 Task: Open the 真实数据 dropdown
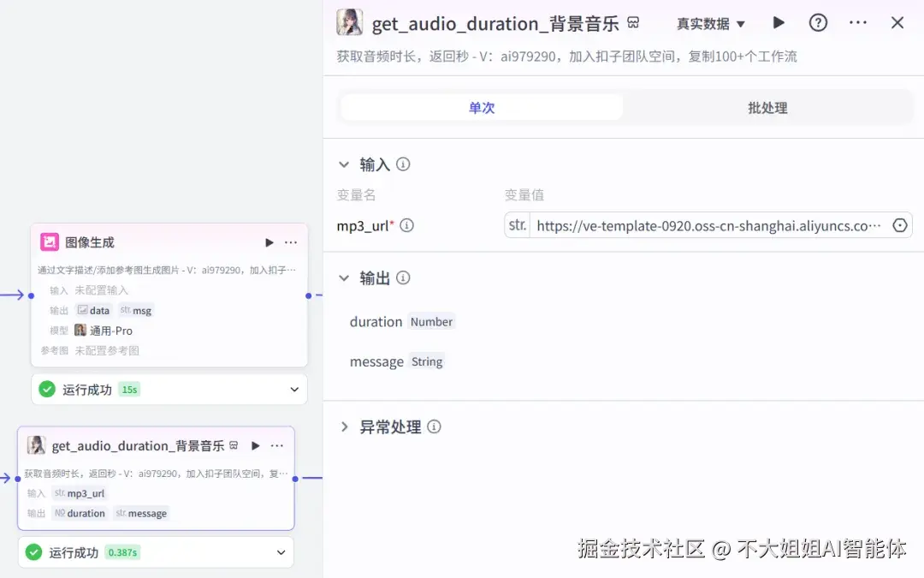tap(711, 23)
